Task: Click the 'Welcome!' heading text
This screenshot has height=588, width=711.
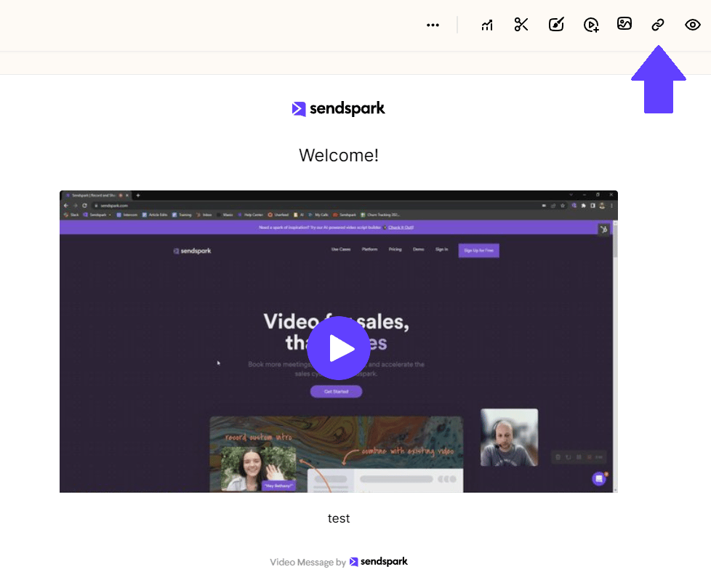Action: click(339, 156)
